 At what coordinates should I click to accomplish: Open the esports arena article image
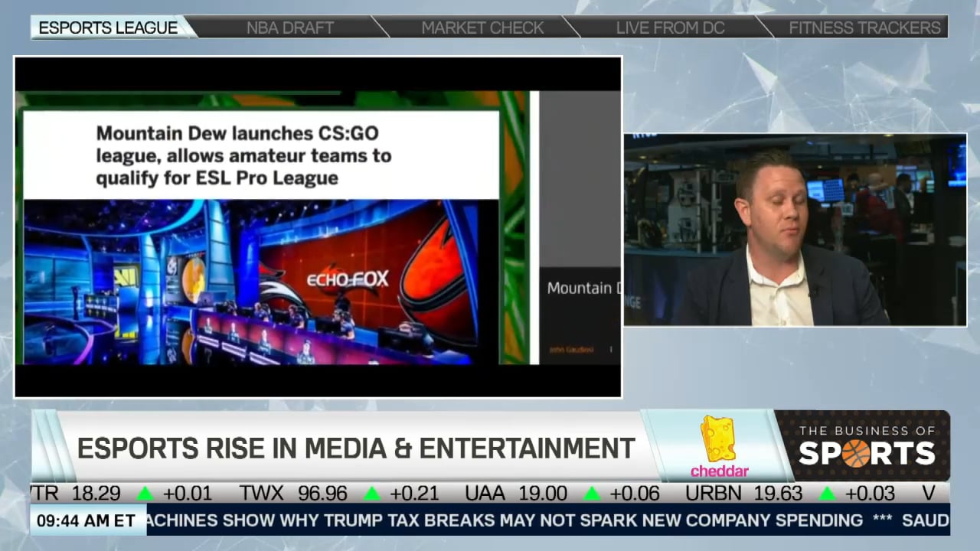click(x=261, y=282)
